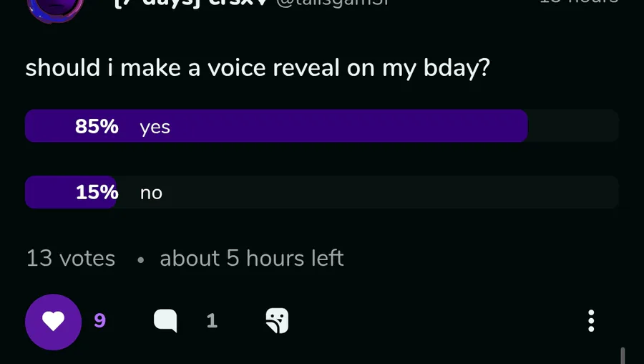
Task: Click the share sticker icon
Action: [x=277, y=321]
